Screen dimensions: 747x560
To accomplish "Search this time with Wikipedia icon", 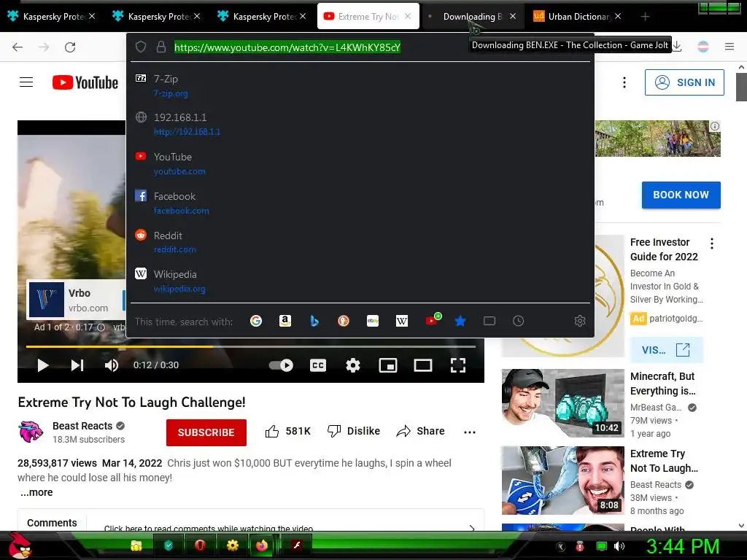I will (402, 321).
